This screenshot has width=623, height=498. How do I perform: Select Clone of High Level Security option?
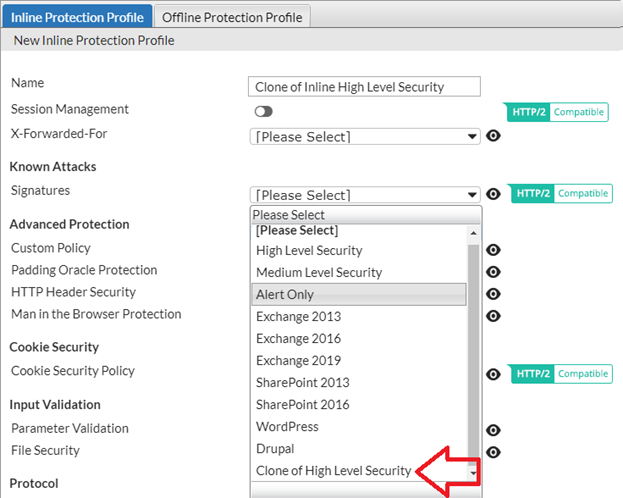pyautogui.click(x=333, y=471)
